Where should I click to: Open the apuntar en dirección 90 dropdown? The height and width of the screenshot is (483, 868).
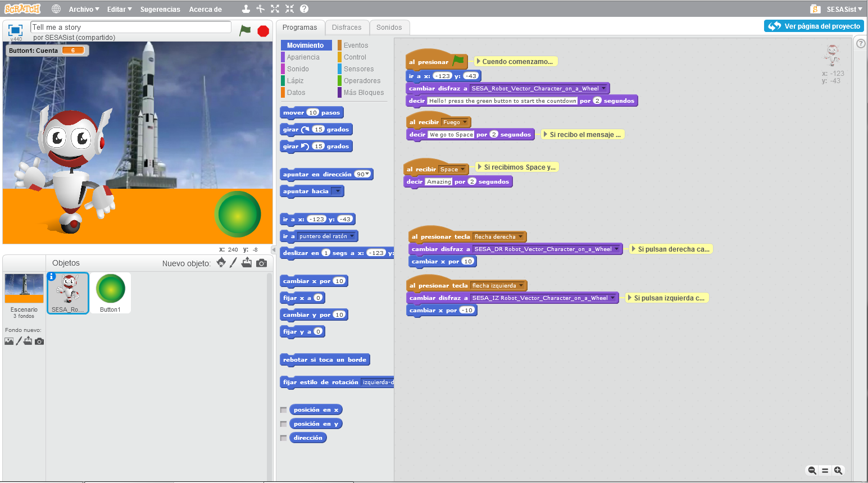click(x=368, y=174)
